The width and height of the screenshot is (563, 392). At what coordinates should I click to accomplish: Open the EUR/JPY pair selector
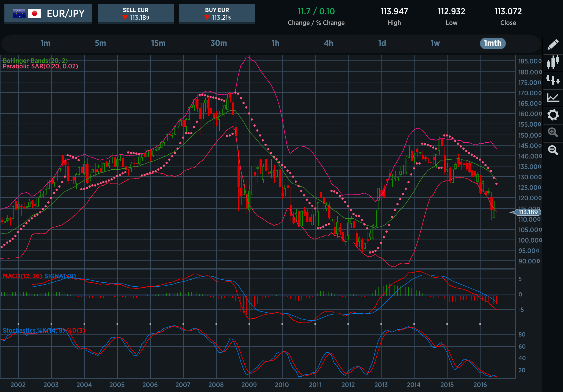48,13
